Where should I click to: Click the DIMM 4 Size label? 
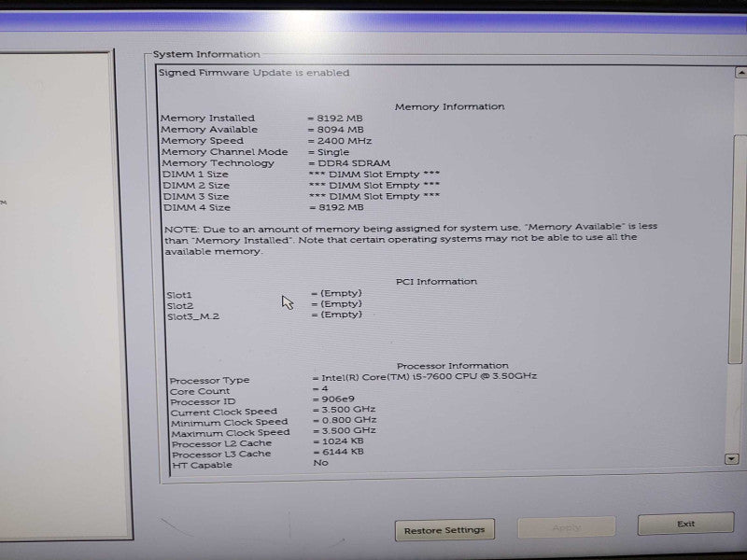coord(197,207)
